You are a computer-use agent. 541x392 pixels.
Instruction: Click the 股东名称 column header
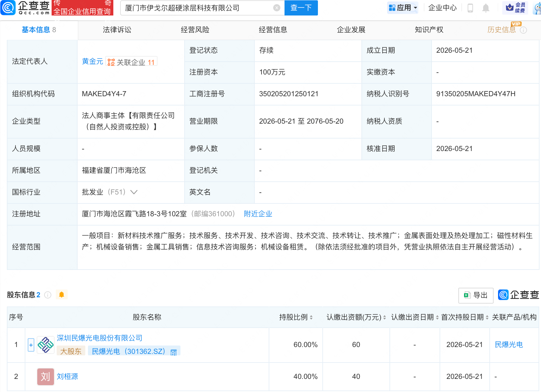[147, 317]
